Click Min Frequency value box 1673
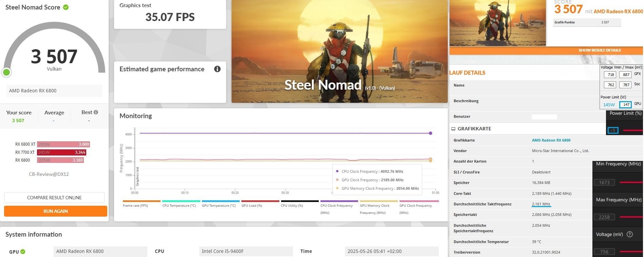Image resolution: width=644 pixels, height=257 pixels. click(x=604, y=183)
